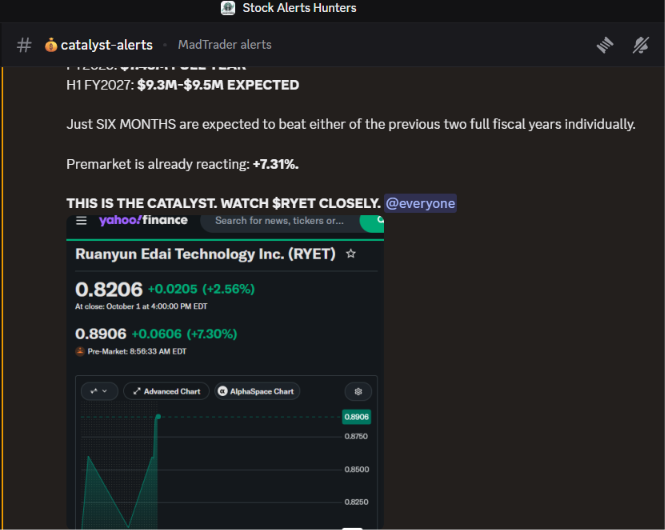665x530 pixels.
Task: Click the yahoo!finance logo
Action: [x=143, y=220]
